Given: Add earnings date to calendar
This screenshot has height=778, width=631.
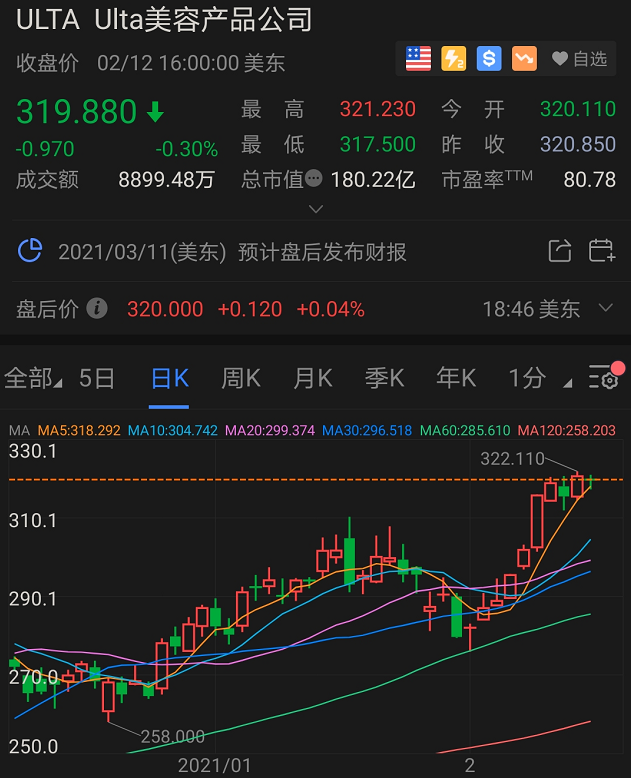Looking at the screenshot, I should coord(601,251).
